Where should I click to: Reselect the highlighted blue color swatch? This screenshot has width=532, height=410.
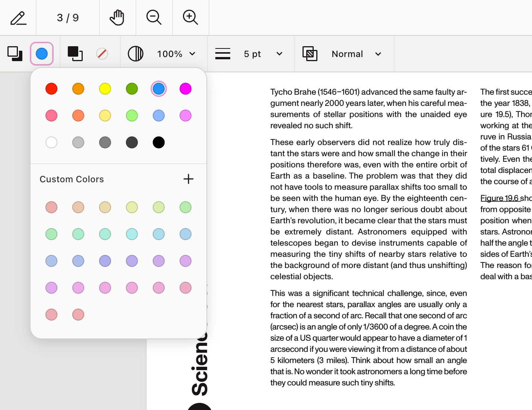pyautogui.click(x=158, y=89)
